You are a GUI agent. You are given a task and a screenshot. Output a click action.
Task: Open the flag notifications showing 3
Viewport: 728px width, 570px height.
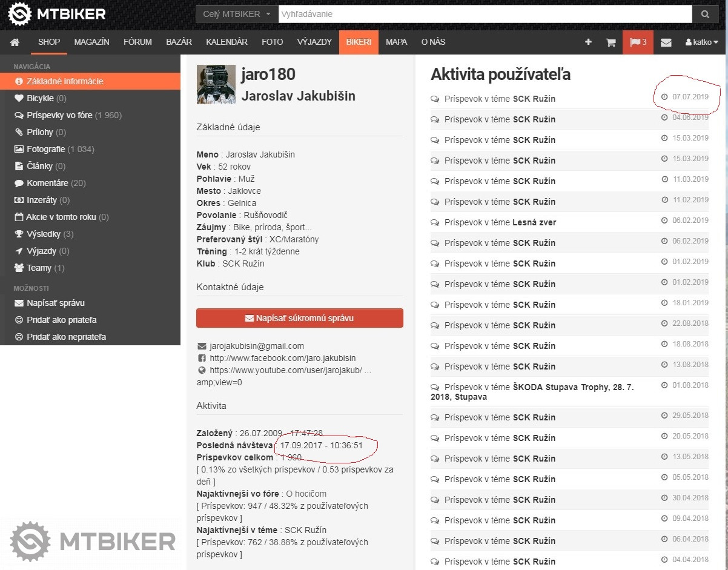638,42
